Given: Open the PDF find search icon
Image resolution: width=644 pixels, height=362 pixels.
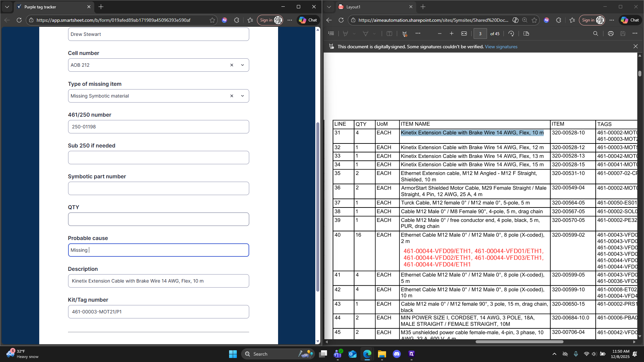Looking at the screenshot, I should 595,34.
